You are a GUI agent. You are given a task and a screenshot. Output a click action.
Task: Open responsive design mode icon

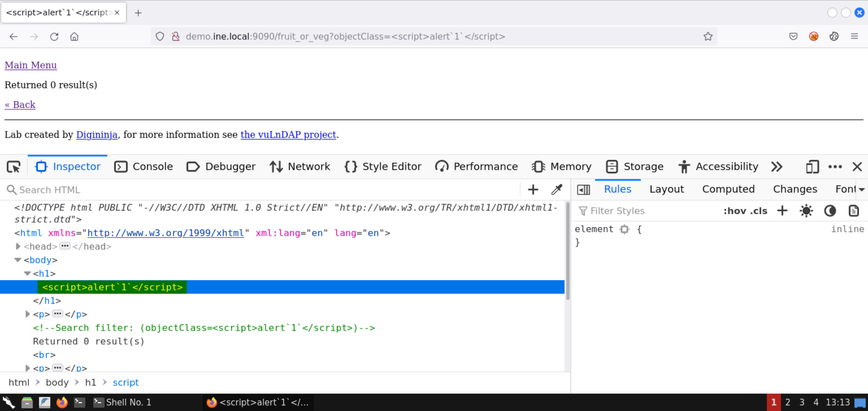812,167
